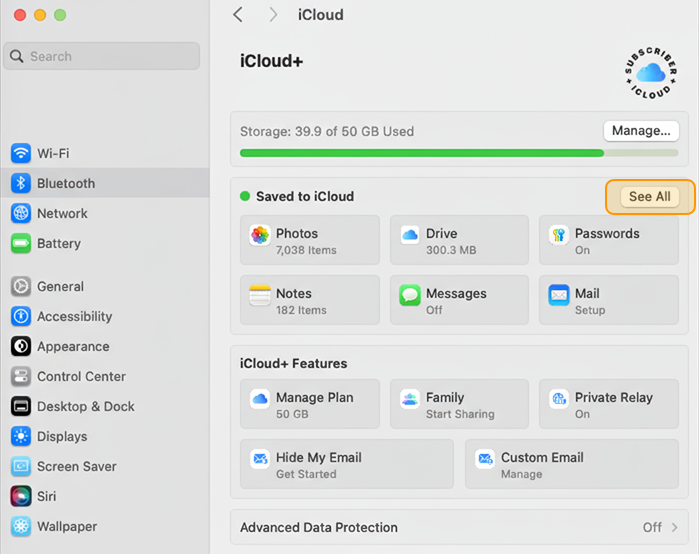Select the Appearance icon
Viewport: 699px width, 554px height.
click(21, 346)
